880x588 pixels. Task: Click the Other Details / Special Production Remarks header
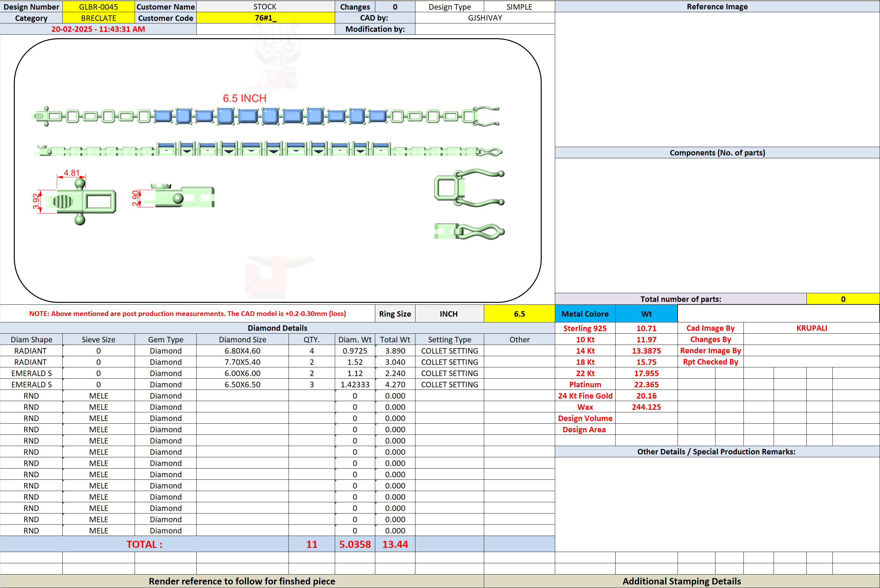coord(717,452)
